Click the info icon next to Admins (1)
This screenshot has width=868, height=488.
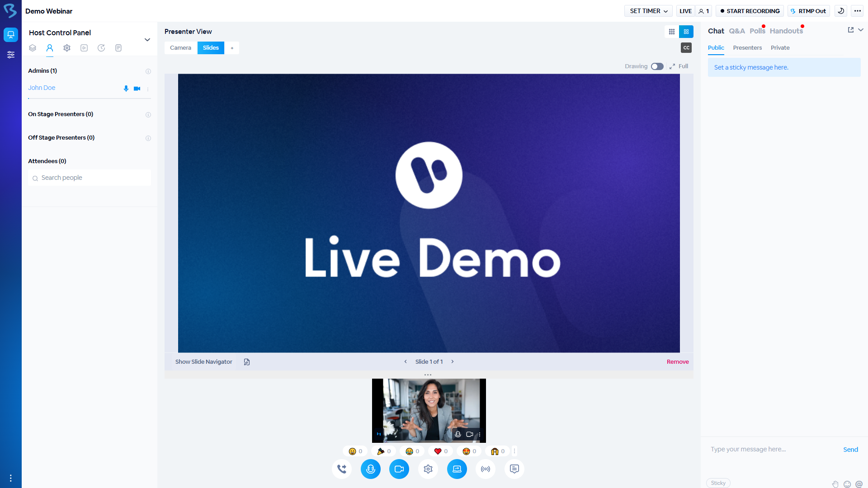pyautogui.click(x=148, y=71)
